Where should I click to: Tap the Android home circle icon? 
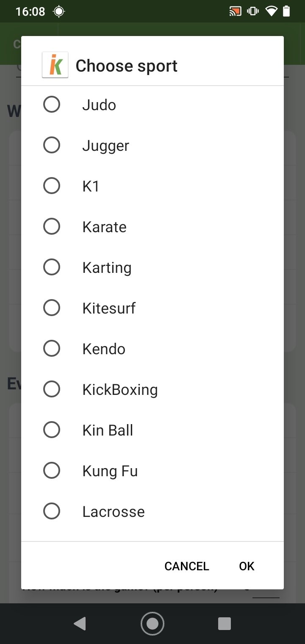tap(152, 623)
